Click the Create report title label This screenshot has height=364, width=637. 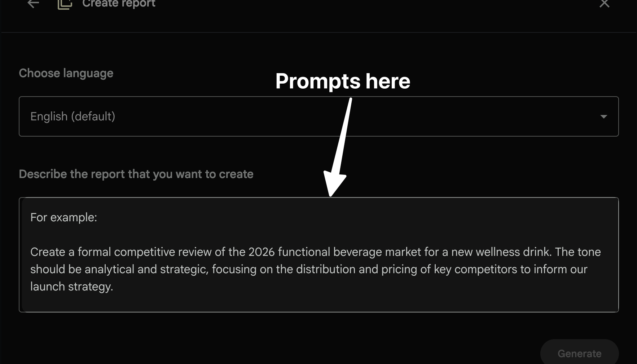119,4
